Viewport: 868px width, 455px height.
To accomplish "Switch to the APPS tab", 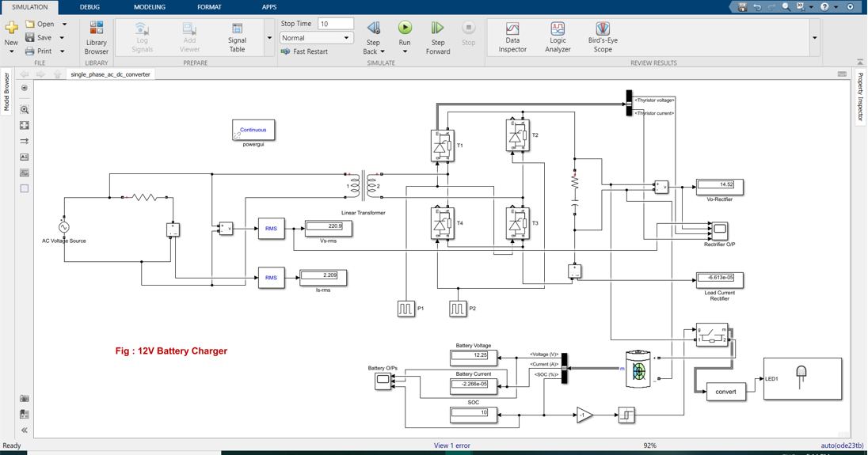I will pos(269,7).
